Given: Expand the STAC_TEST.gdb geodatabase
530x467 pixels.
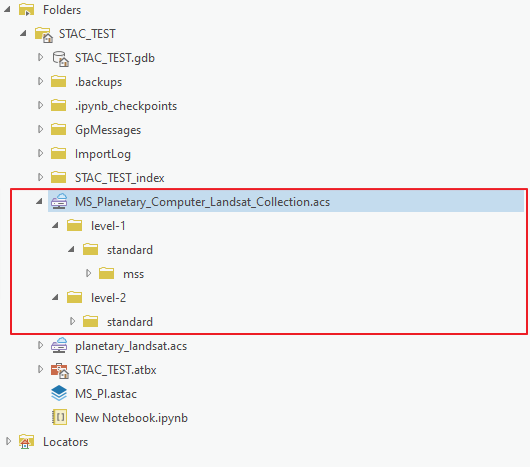Looking at the screenshot, I should (x=40, y=57).
